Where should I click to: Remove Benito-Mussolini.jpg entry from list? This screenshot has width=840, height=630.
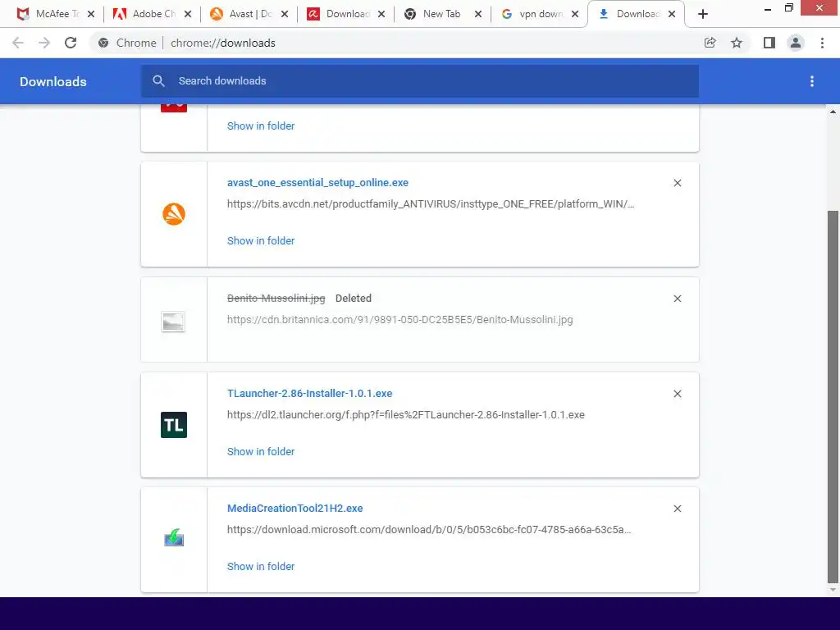point(677,299)
